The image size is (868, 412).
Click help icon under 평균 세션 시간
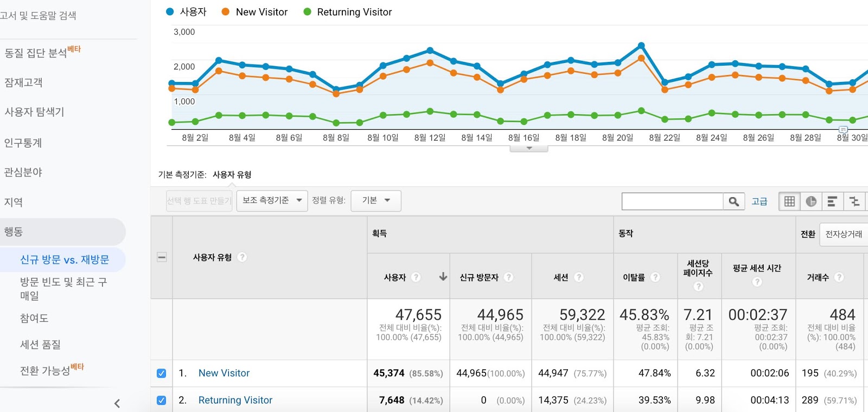tap(757, 282)
